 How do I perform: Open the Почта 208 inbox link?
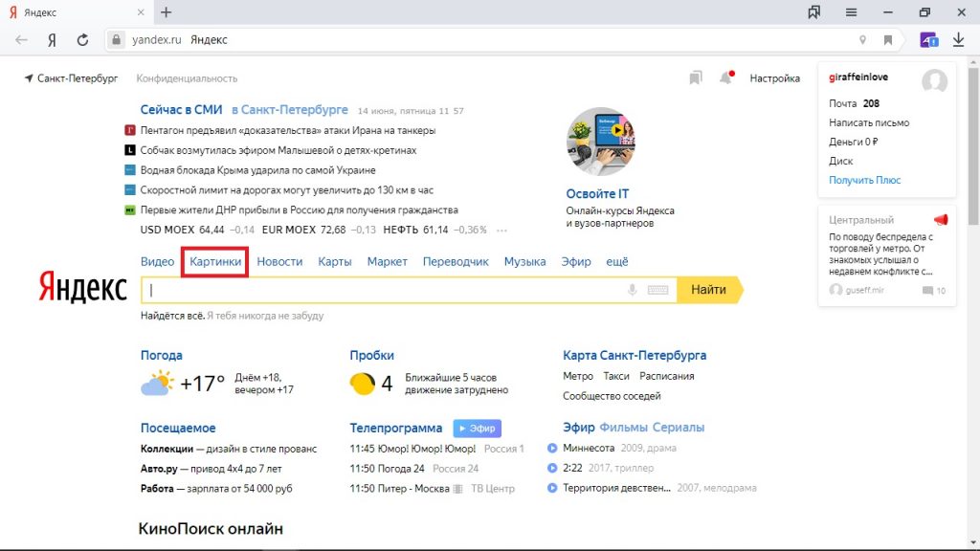coord(854,103)
